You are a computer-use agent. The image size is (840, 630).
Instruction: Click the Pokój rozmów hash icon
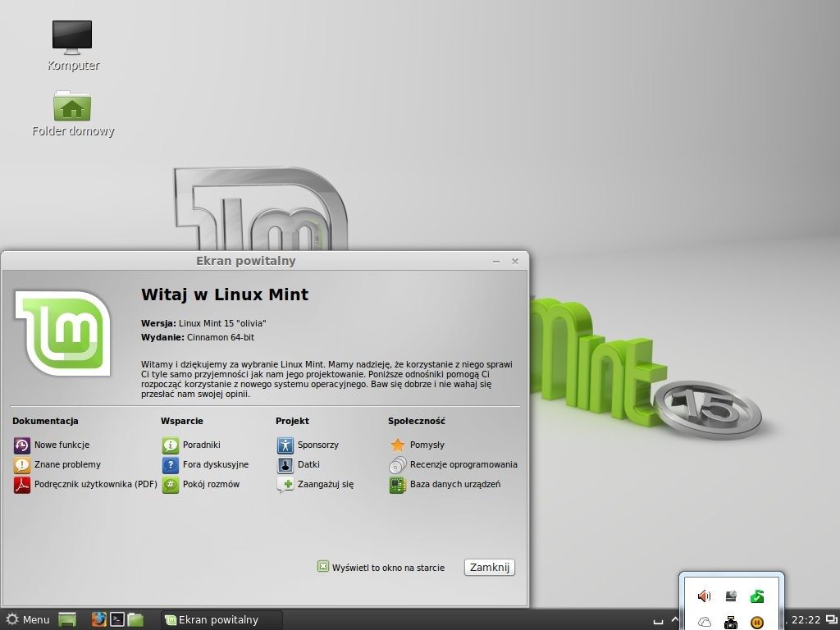(x=171, y=484)
